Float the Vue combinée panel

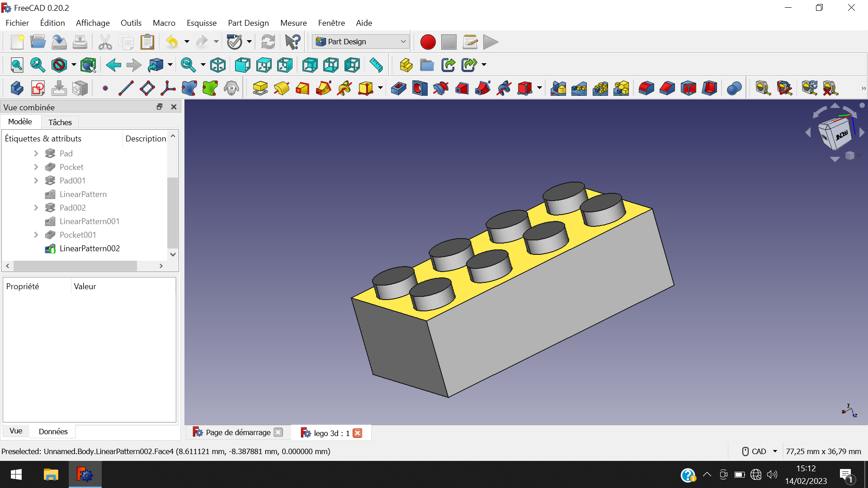[160, 107]
